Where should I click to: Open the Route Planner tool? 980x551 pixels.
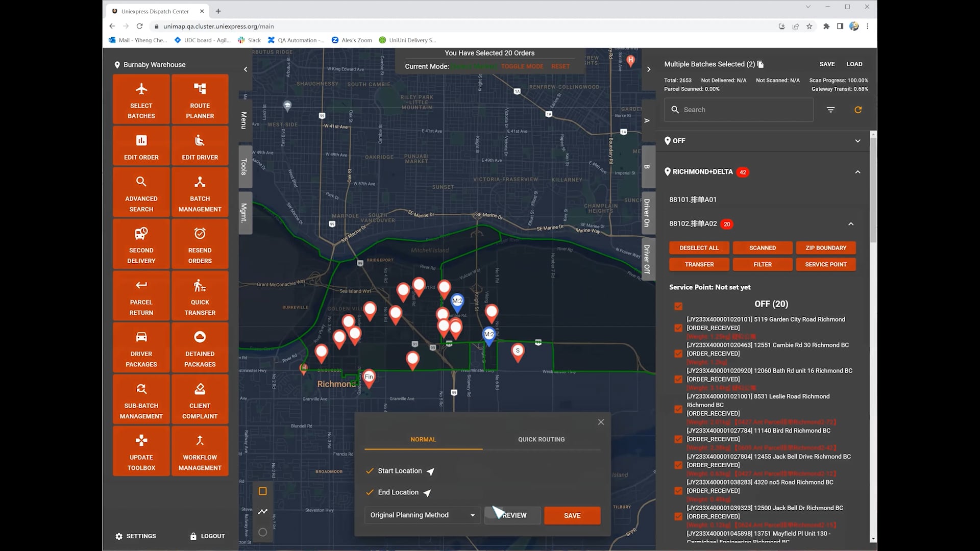tap(200, 99)
